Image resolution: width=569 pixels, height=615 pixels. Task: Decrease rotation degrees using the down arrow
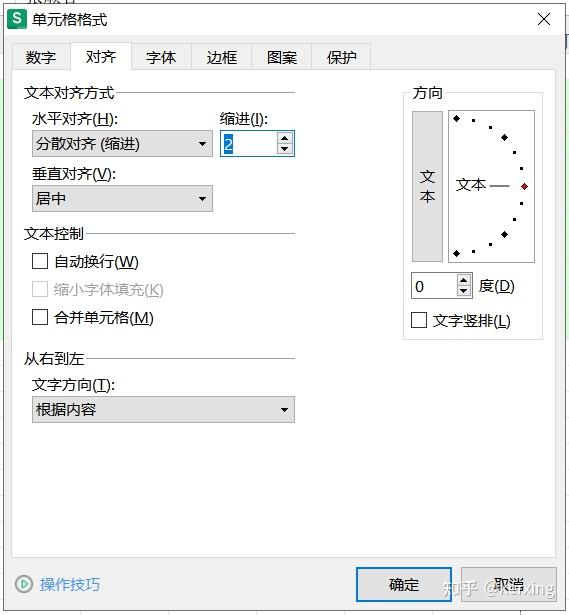[464, 291]
